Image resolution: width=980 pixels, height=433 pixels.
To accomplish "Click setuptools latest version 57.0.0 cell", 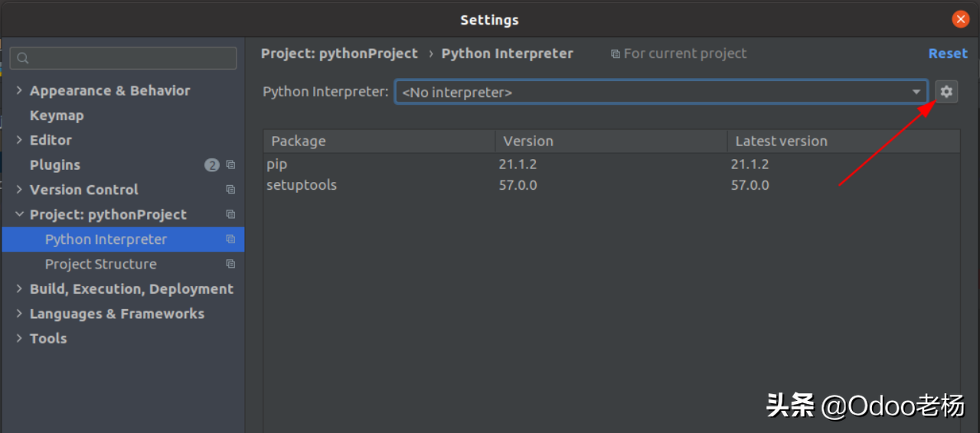I will [750, 185].
